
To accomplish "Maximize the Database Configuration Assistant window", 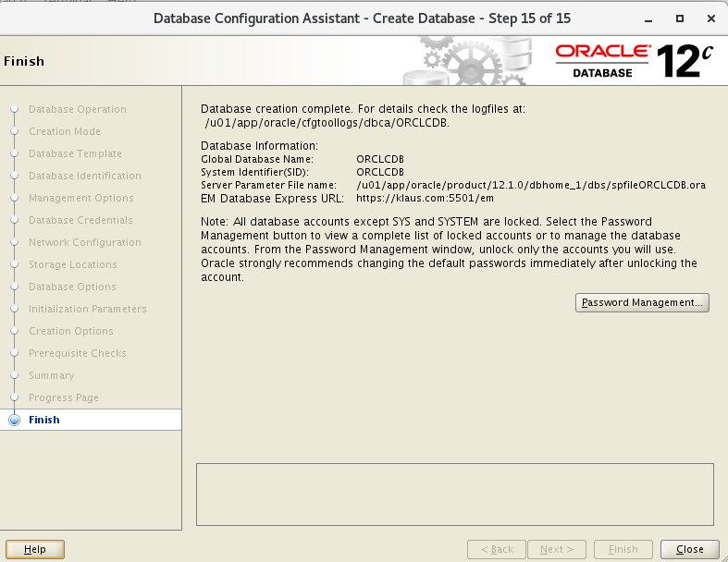I will (680, 18).
